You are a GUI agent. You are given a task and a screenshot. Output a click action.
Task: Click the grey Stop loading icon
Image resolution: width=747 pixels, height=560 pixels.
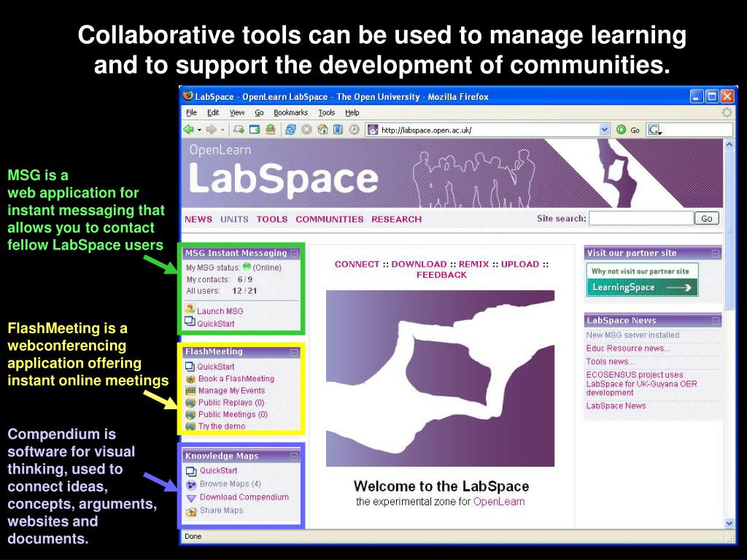point(306,130)
